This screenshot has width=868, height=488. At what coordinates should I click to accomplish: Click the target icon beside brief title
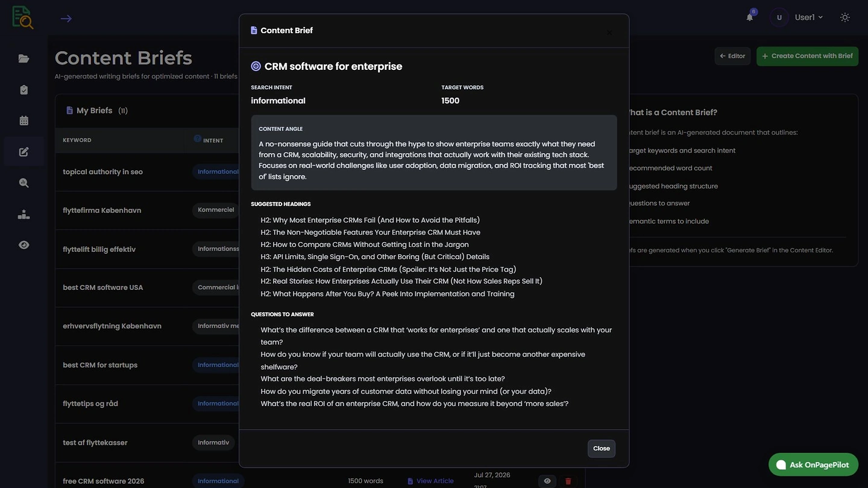click(x=256, y=66)
